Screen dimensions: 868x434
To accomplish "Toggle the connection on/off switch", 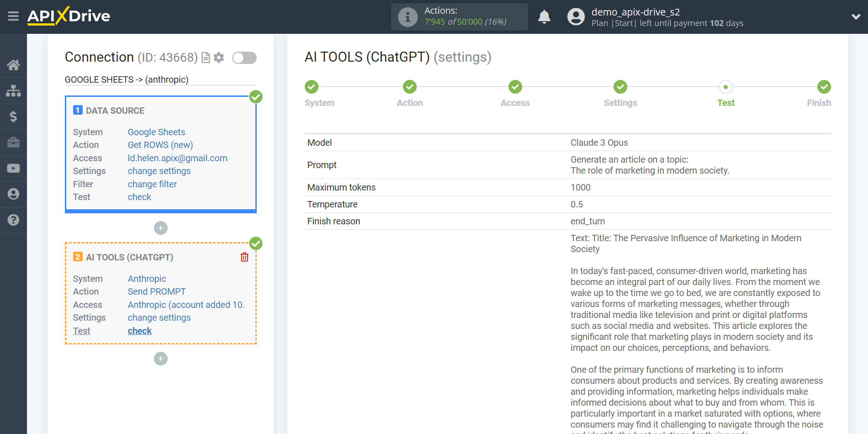I will (244, 58).
